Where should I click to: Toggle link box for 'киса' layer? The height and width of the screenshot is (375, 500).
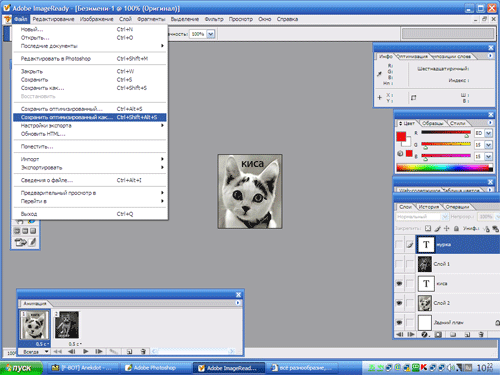click(410, 283)
